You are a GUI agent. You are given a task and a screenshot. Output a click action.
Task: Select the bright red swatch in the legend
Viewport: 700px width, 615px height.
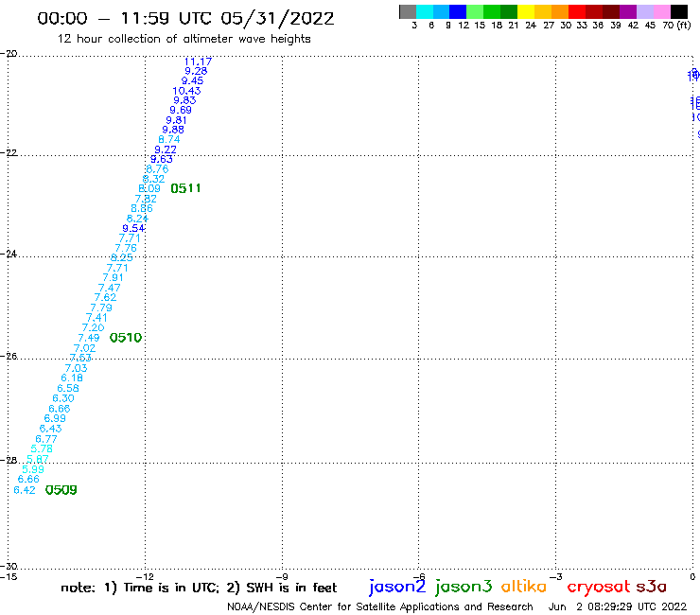[576, 11]
